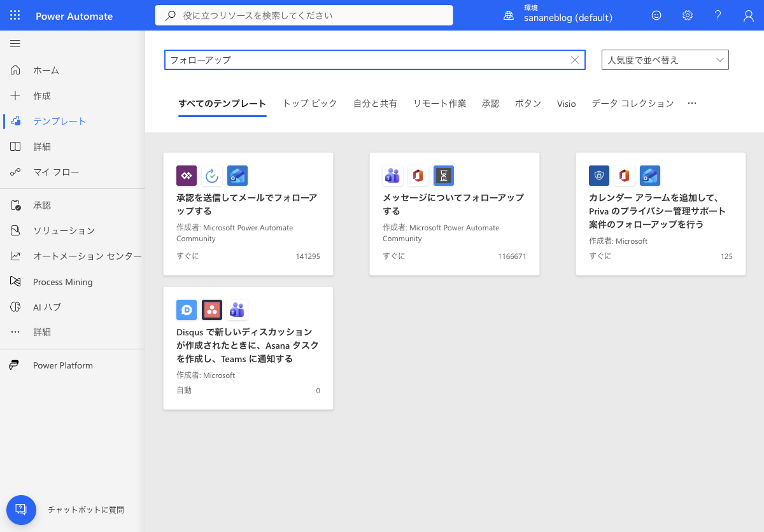
Task: Click the テンプレート sidebar icon
Action: (16, 121)
